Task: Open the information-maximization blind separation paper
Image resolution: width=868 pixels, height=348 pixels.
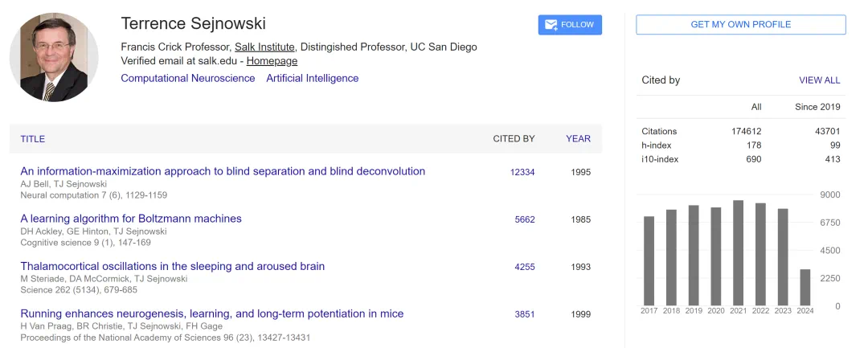Action: (x=223, y=171)
